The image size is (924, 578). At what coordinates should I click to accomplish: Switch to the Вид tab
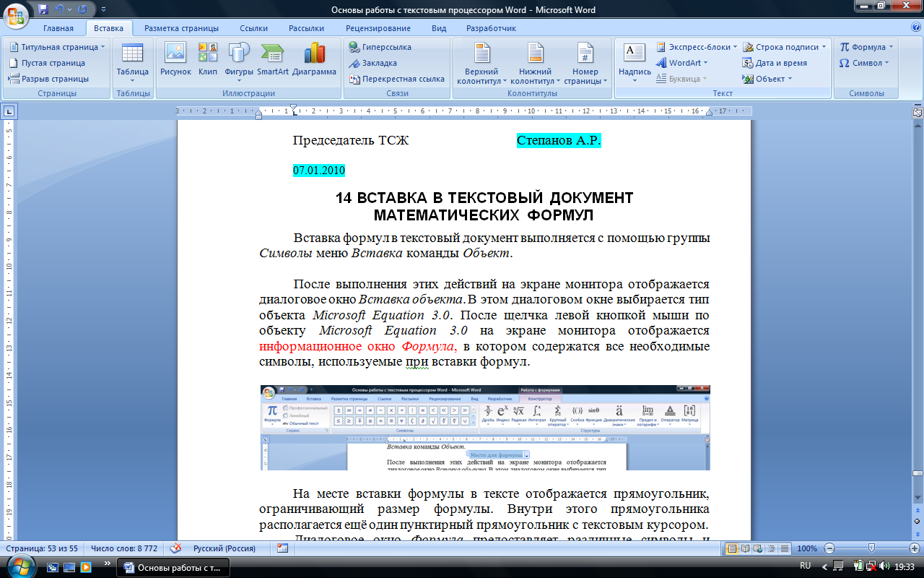(x=439, y=28)
